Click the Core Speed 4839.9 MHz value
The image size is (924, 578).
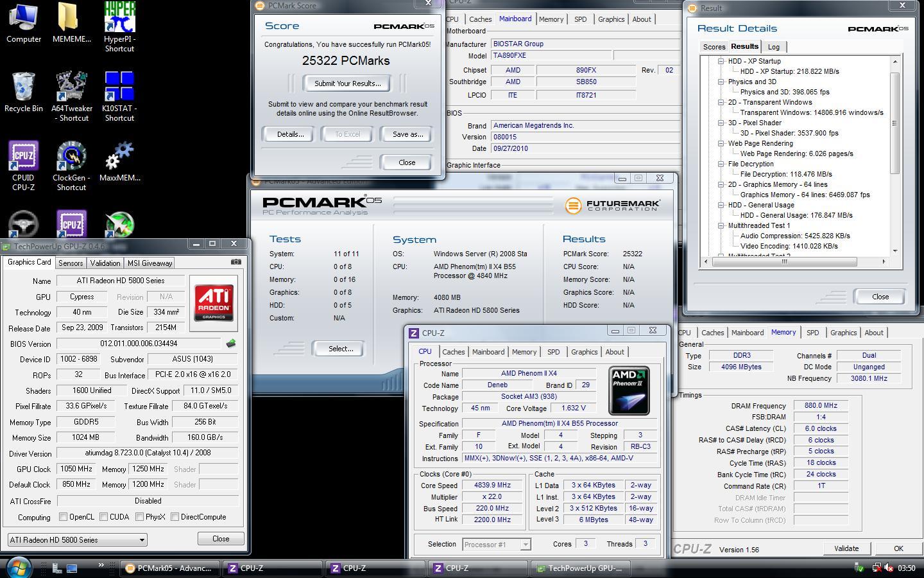(492, 486)
